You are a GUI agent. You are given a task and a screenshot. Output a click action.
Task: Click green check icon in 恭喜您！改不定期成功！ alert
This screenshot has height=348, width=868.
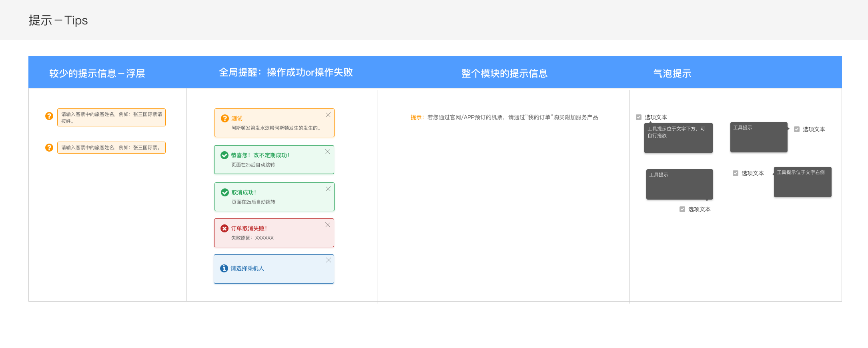pos(225,155)
